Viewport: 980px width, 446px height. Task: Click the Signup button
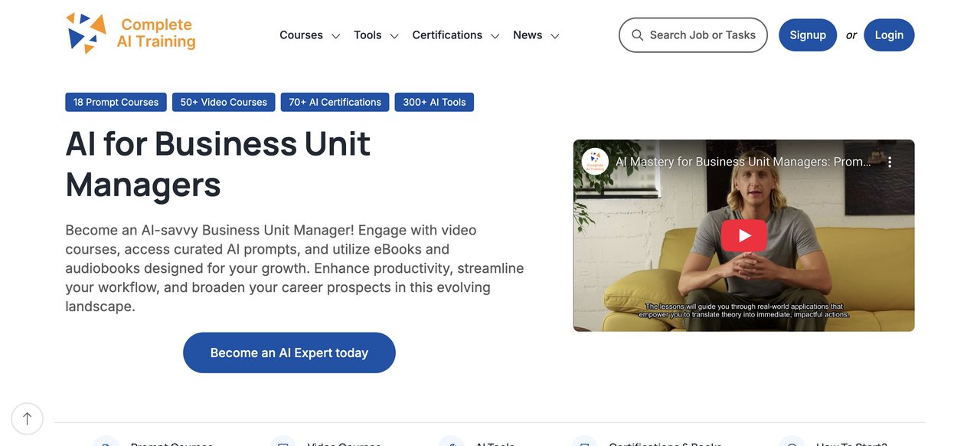click(808, 35)
